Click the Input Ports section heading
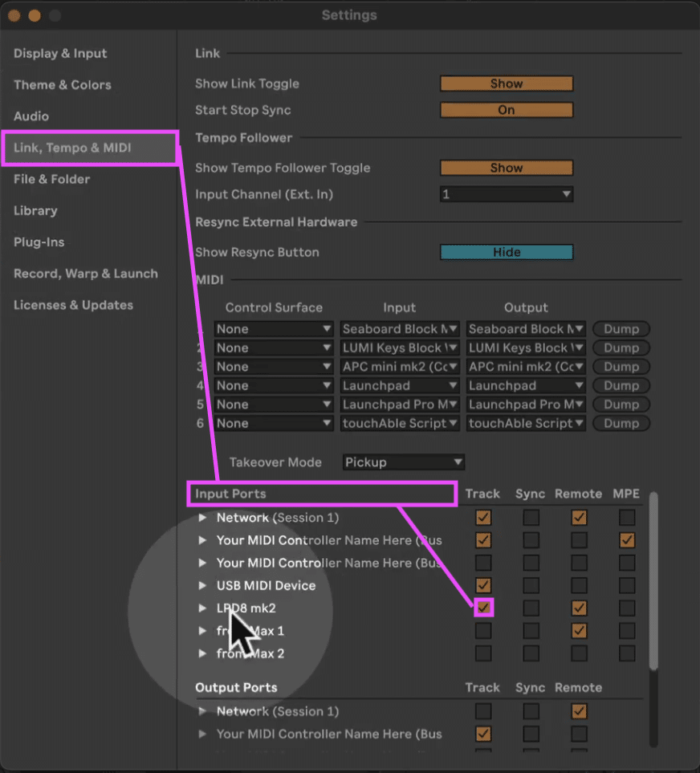 (230, 494)
